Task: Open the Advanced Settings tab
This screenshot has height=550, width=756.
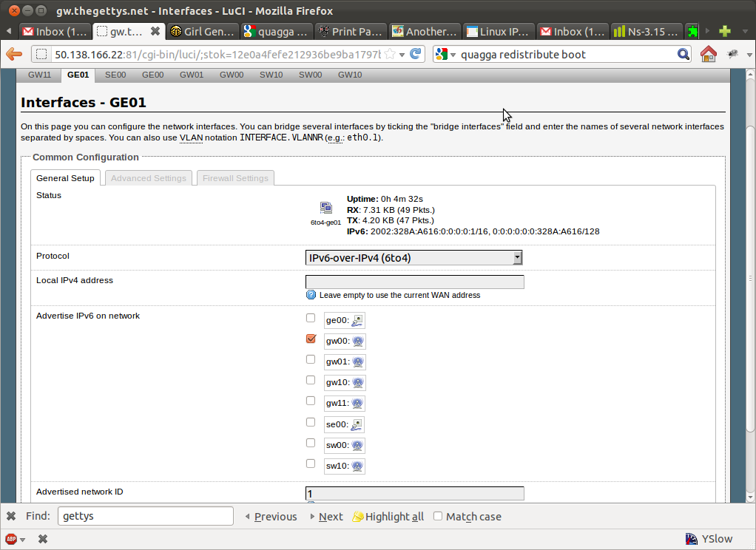Action: (x=149, y=178)
